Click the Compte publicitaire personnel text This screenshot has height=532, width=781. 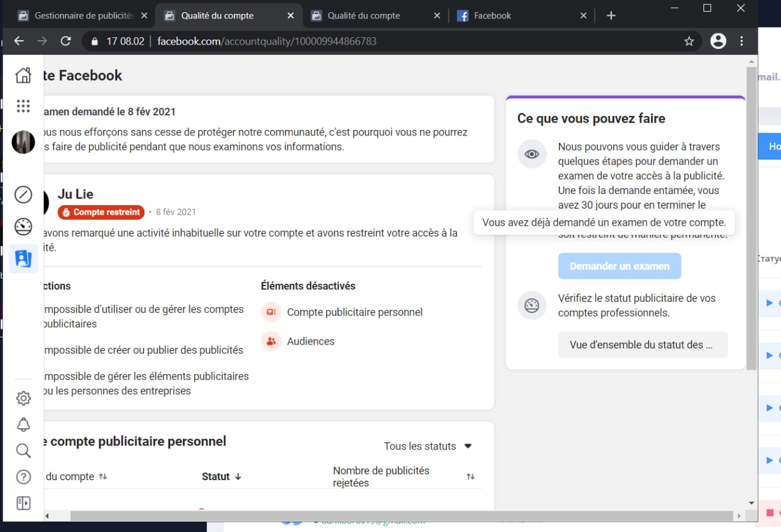[x=355, y=312]
